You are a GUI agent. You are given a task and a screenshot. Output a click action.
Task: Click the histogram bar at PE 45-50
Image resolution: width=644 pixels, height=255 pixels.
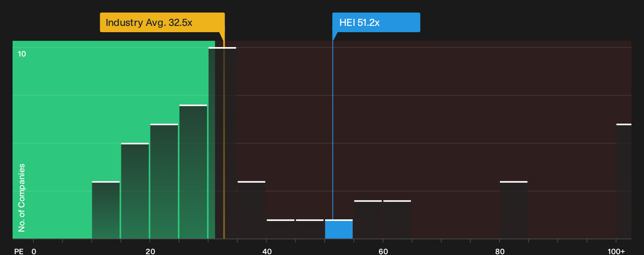tap(310, 229)
